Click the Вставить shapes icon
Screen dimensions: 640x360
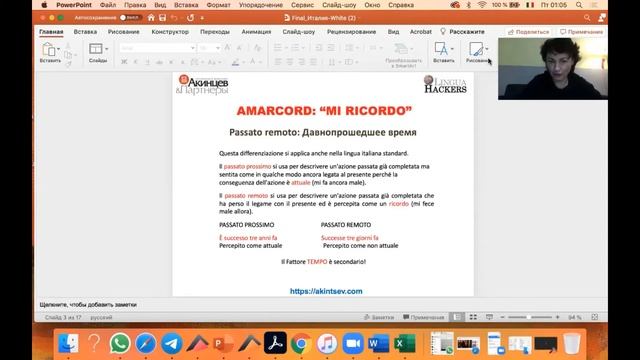[x=441, y=49]
